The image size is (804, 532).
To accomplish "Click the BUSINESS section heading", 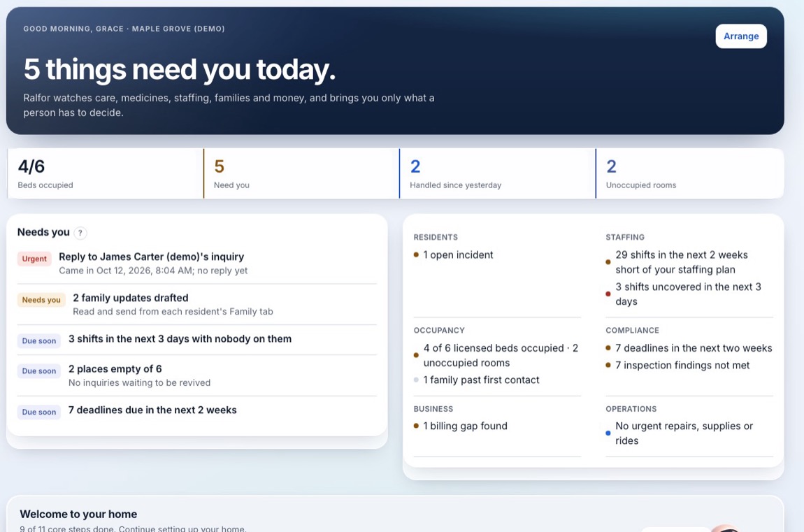I will 433,409.
